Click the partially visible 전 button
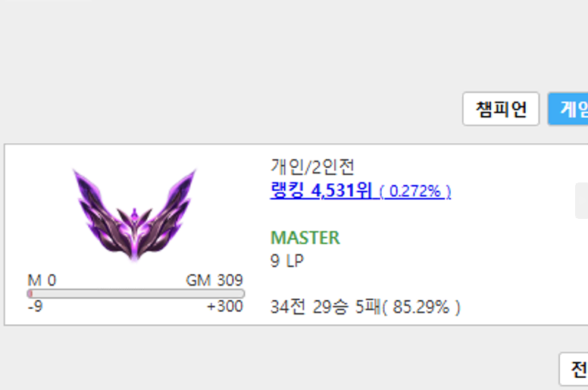This screenshot has width=588, height=390. click(574, 369)
